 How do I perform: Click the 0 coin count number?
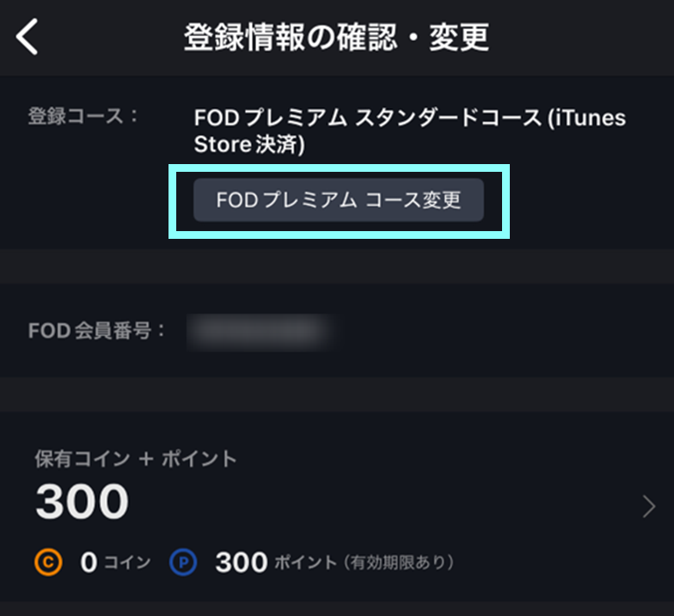tap(88, 563)
